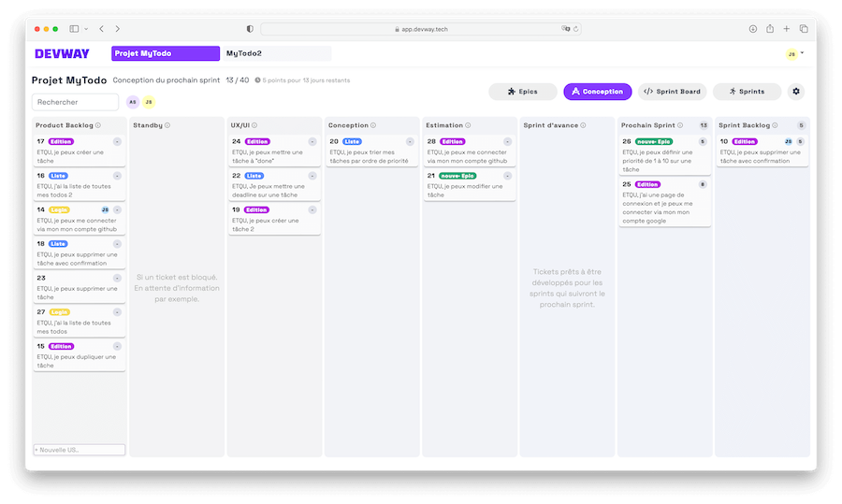Click the info icon beside Standby column
842x504 pixels.
[x=167, y=125]
